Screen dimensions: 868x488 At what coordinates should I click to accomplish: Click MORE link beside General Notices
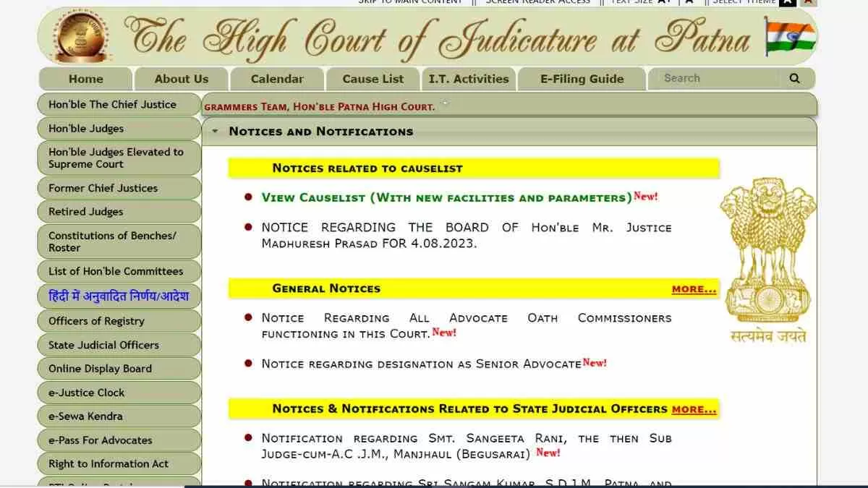[694, 289]
